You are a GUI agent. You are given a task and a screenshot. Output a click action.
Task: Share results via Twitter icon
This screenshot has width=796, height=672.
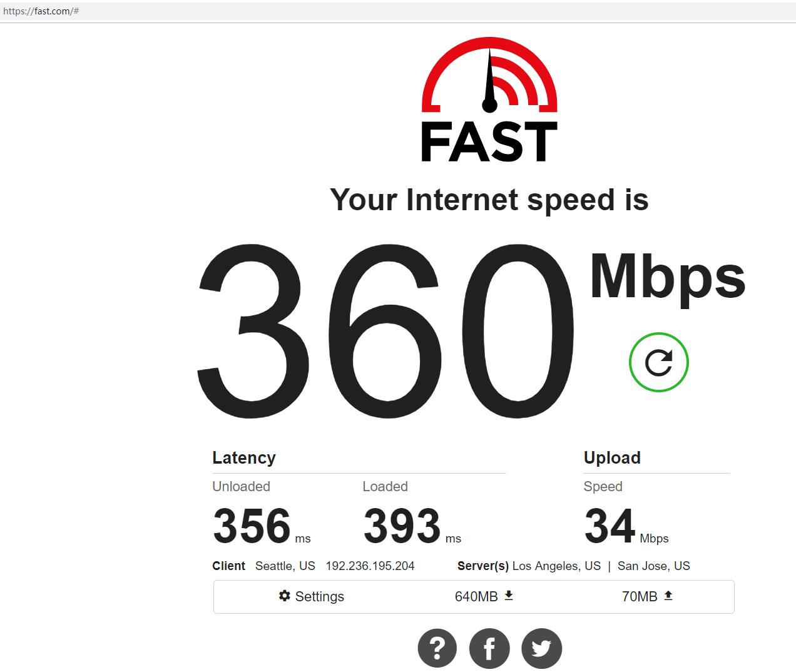click(542, 648)
